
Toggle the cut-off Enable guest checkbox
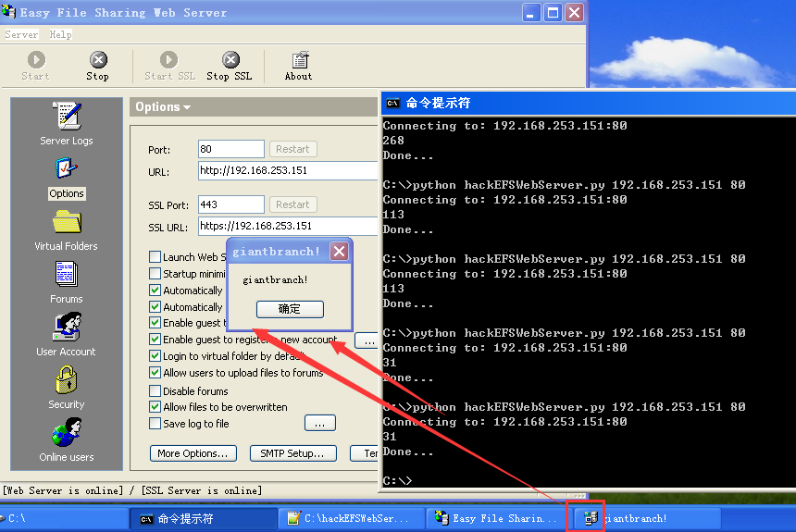155,323
